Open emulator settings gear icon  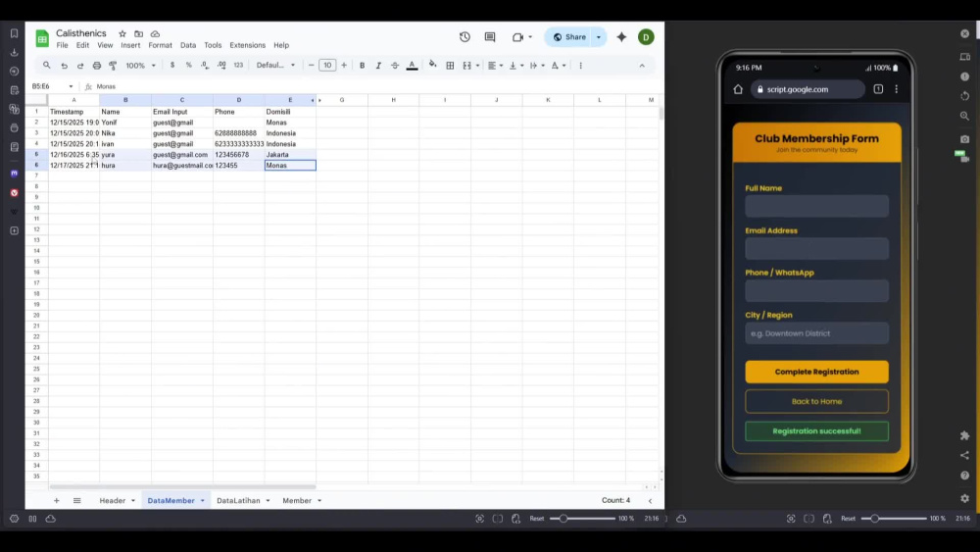pos(965,498)
